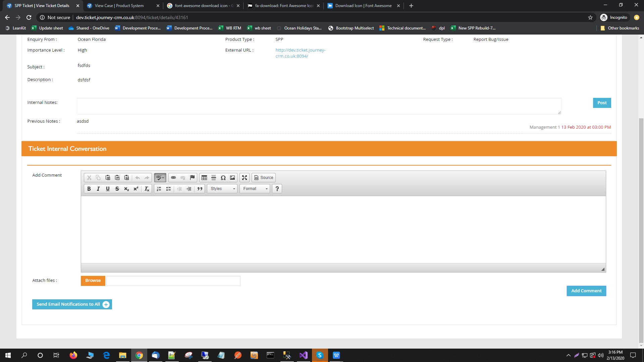Expand the spell check ABC dropdown
644x362 pixels.
pos(160,178)
